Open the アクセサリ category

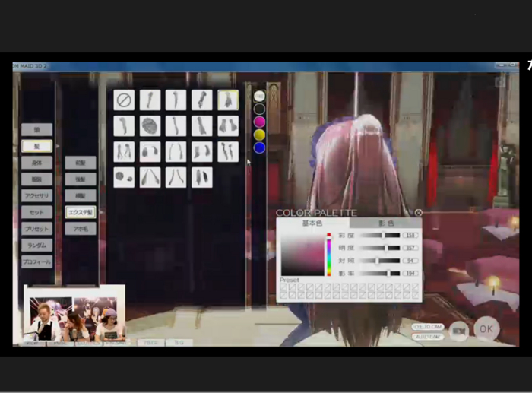point(37,196)
